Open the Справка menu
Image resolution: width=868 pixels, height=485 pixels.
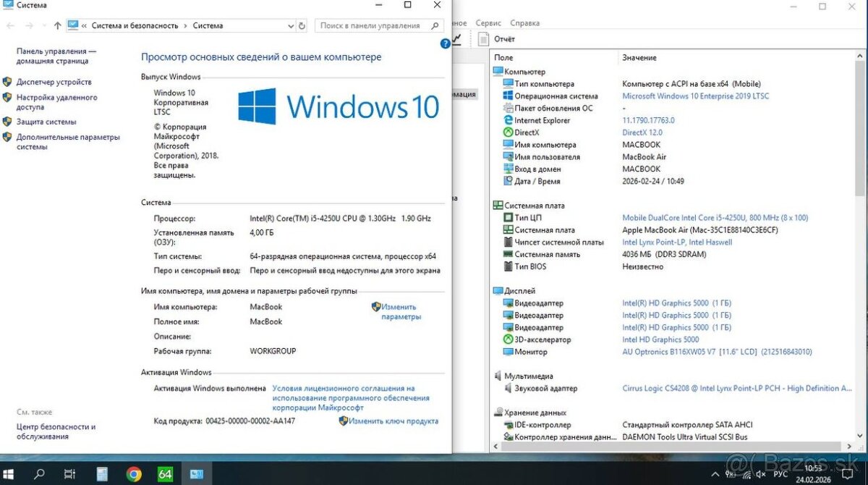point(524,22)
